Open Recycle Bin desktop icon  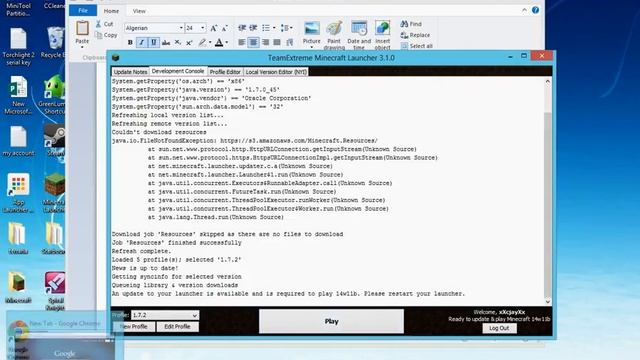pyautogui.click(x=54, y=42)
